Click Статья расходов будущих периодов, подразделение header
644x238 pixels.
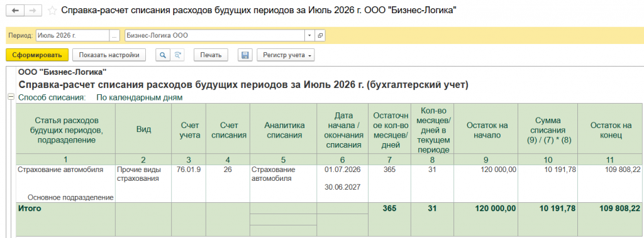(65, 129)
